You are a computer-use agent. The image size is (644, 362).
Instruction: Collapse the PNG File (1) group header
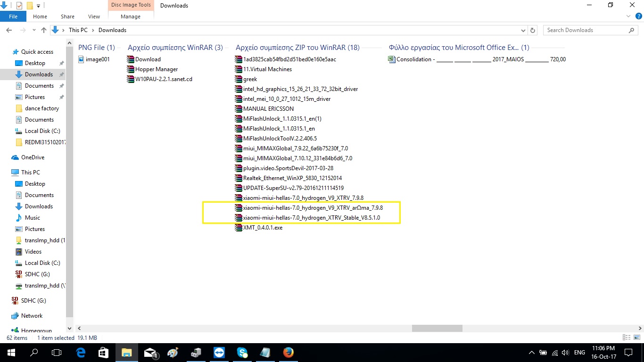[97, 48]
